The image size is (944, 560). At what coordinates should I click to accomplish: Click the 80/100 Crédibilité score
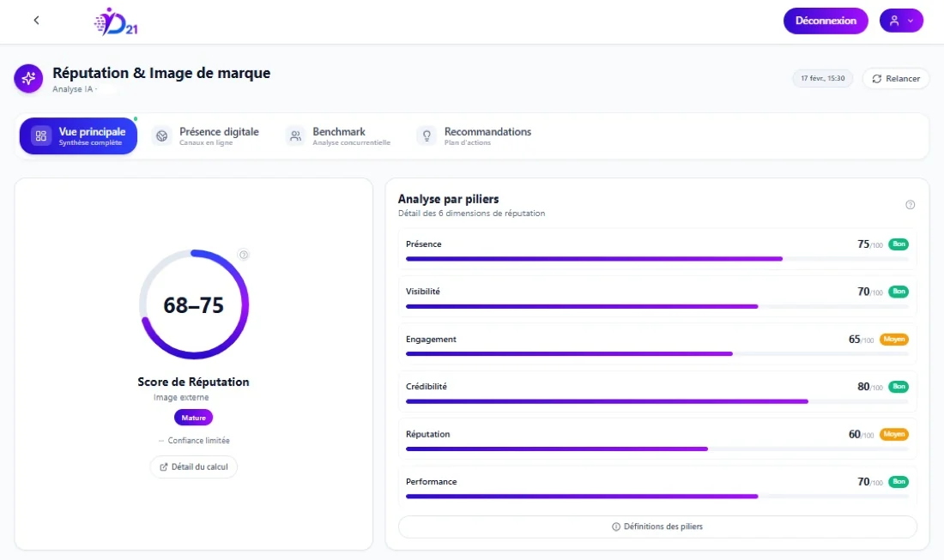[x=869, y=387]
